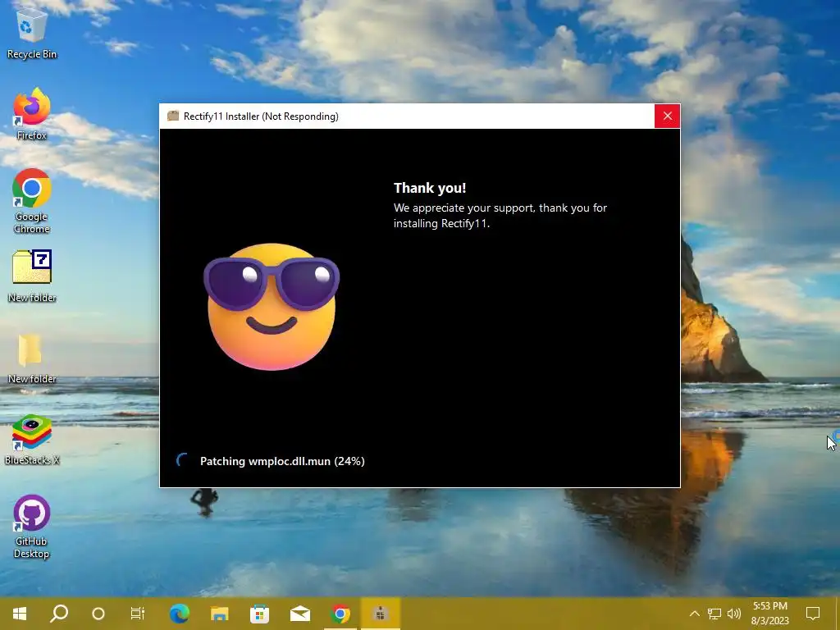Close the Rectify11 Installer window
This screenshot has height=630, width=840.
pos(667,116)
